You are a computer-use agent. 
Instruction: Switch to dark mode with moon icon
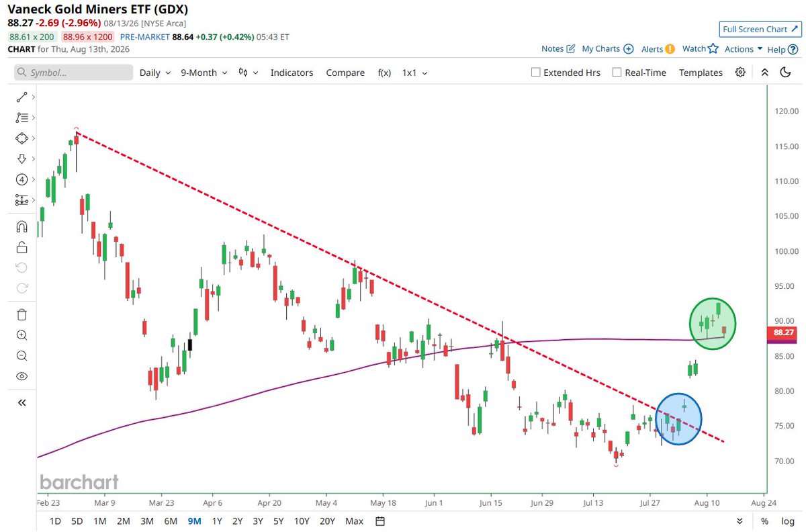(786, 73)
